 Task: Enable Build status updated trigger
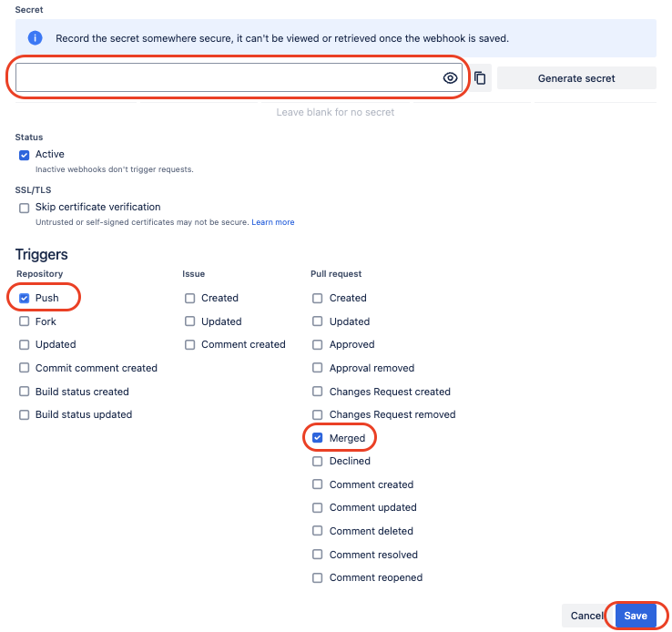tap(25, 414)
